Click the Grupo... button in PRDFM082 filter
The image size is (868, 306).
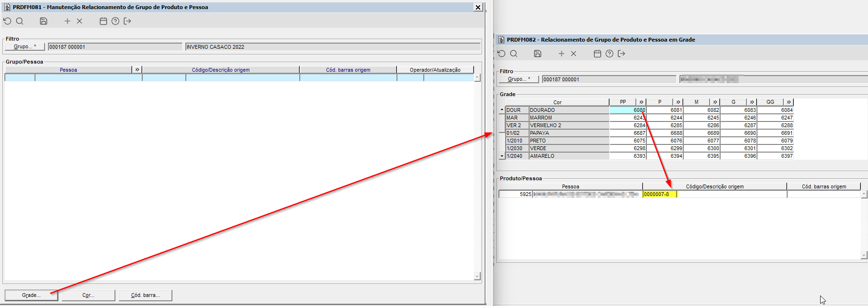coord(519,79)
